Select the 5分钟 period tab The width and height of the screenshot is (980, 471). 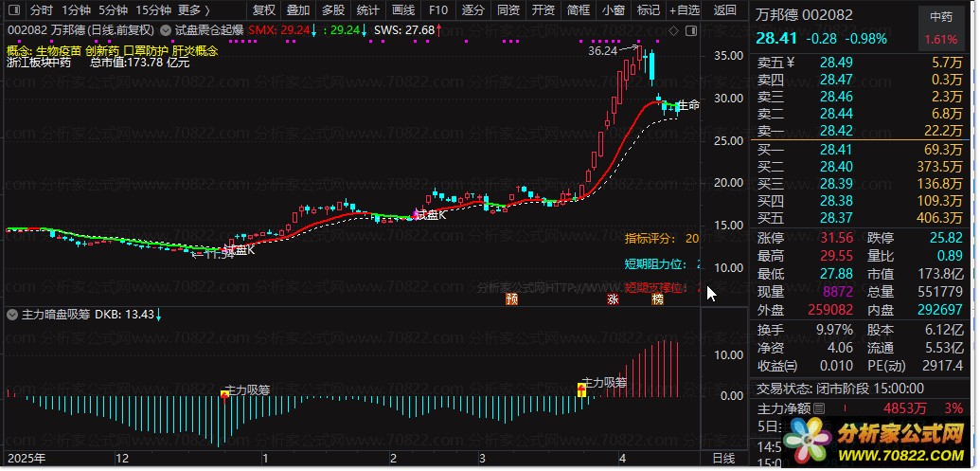[x=113, y=10]
